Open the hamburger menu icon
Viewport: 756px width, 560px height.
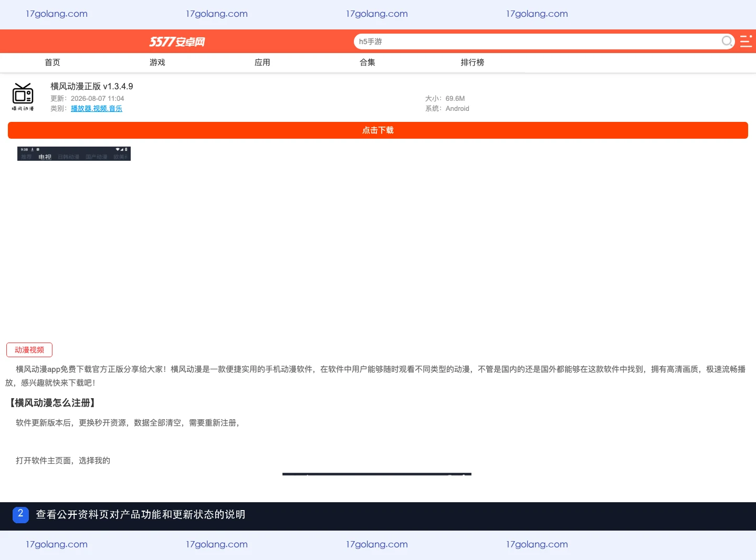tap(746, 41)
